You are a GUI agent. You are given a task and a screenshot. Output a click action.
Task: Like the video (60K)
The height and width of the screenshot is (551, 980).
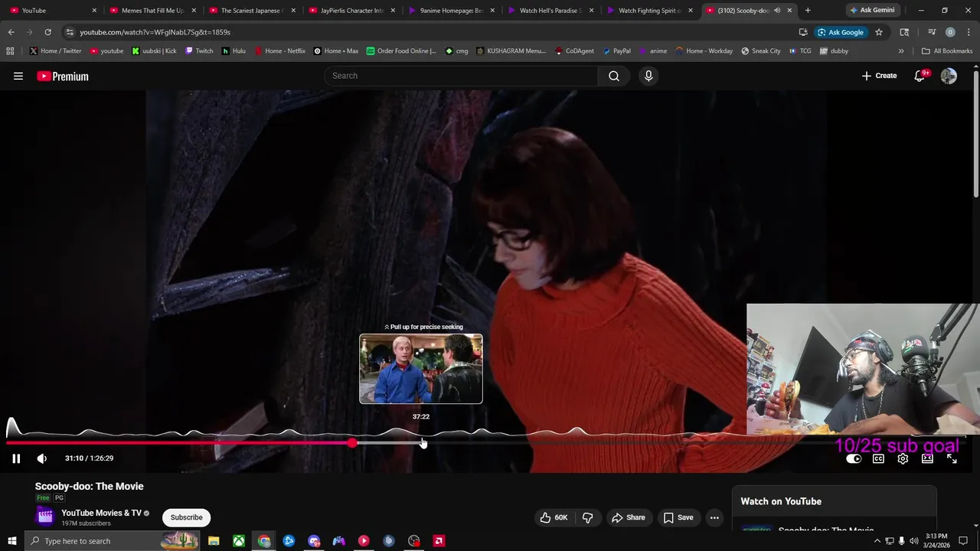tap(554, 517)
